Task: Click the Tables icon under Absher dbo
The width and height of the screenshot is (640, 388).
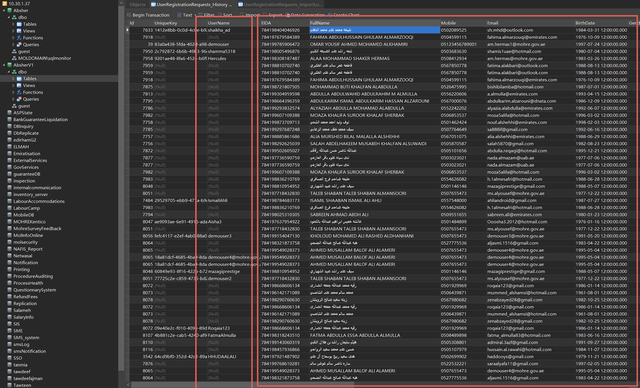Action: (x=19, y=24)
